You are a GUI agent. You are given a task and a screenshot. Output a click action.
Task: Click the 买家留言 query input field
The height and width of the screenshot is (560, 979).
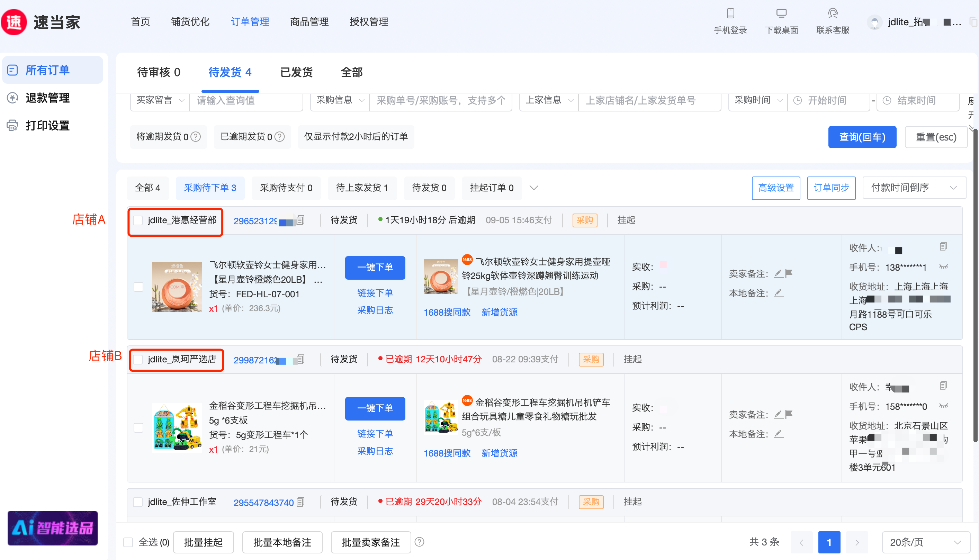[x=246, y=100]
